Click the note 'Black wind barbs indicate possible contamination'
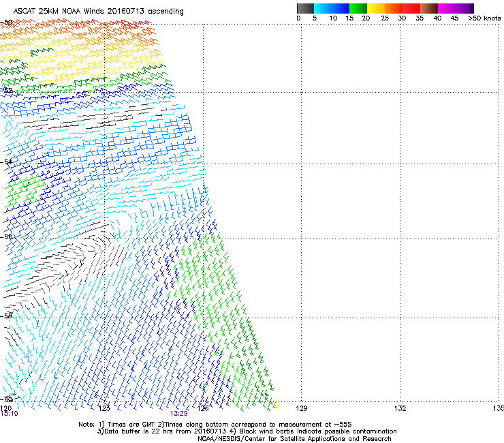This screenshot has width=504, height=443. pos(318,431)
